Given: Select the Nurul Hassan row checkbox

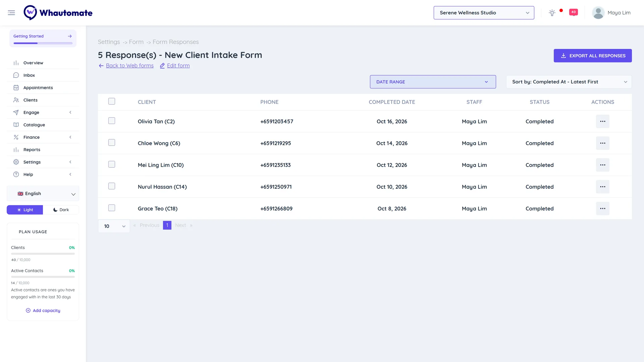Looking at the screenshot, I should pyautogui.click(x=112, y=186).
